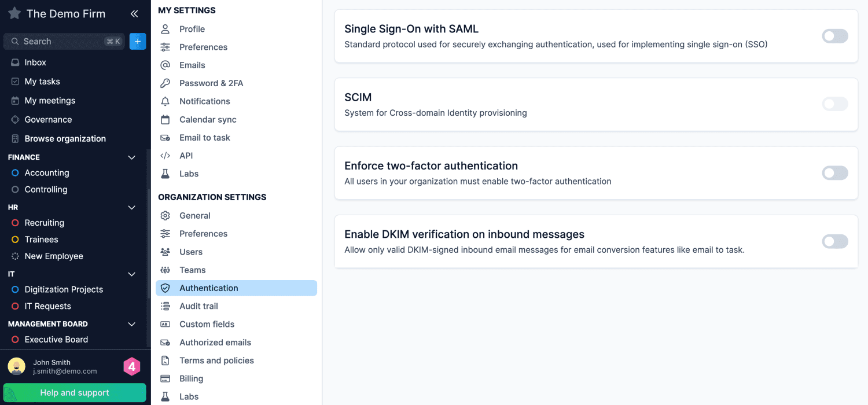Select the Password & 2FA icon

coord(165,83)
